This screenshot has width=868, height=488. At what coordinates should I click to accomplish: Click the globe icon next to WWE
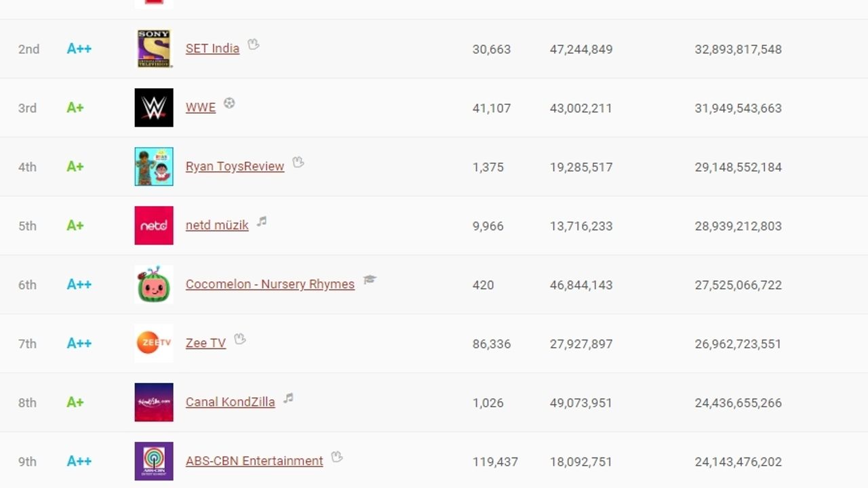[229, 104]
